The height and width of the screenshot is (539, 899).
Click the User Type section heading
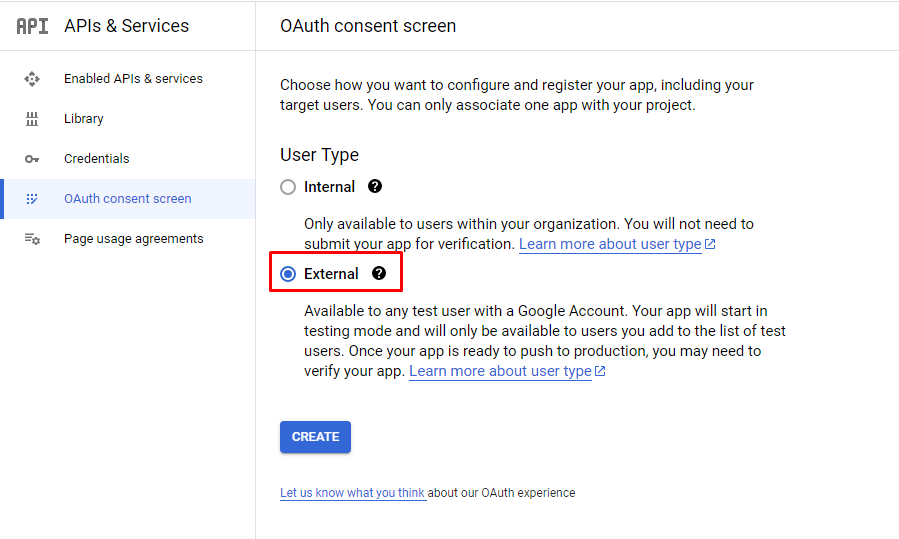pyautogui.click(x=319, y=155)
